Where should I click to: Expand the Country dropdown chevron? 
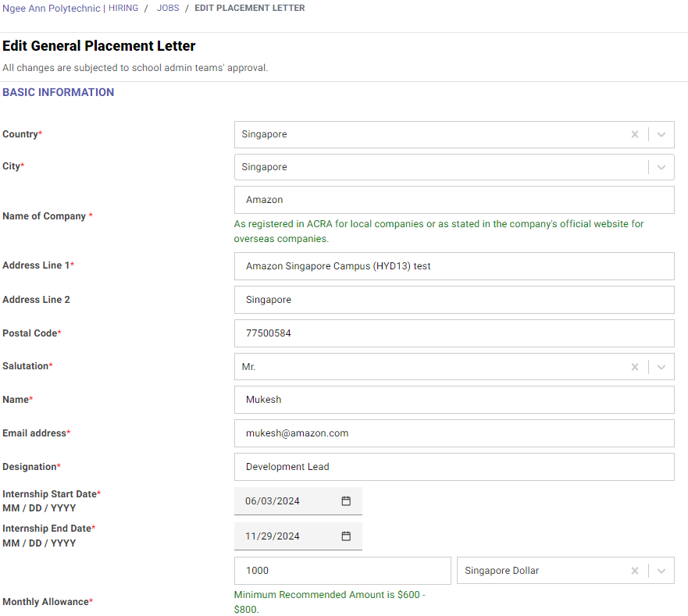pyautogui.click(x=661, y=134)
